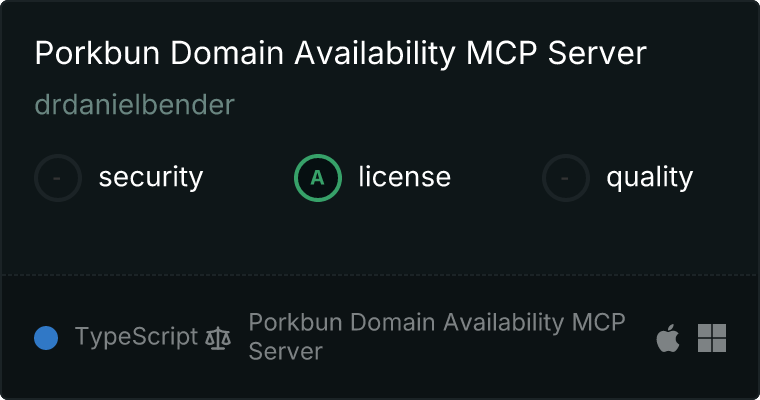Open the Porkbun Domain Availability MCP Server title

(x=341, y=53)
